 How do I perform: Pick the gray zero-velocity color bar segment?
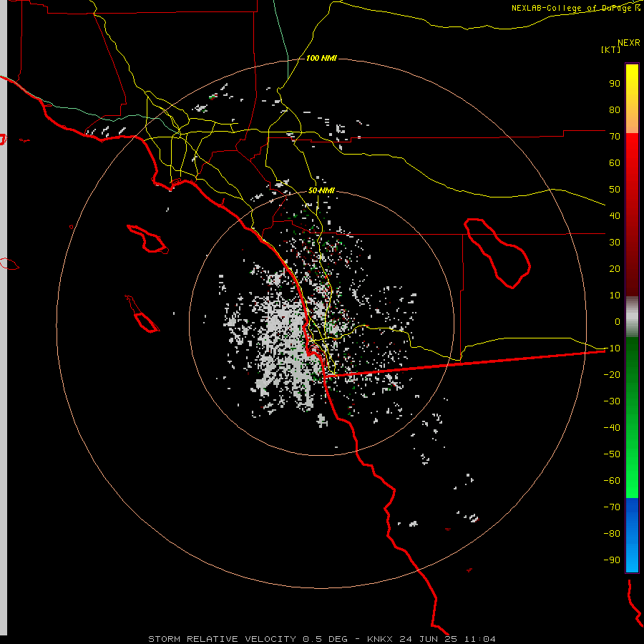pos(632,316)
